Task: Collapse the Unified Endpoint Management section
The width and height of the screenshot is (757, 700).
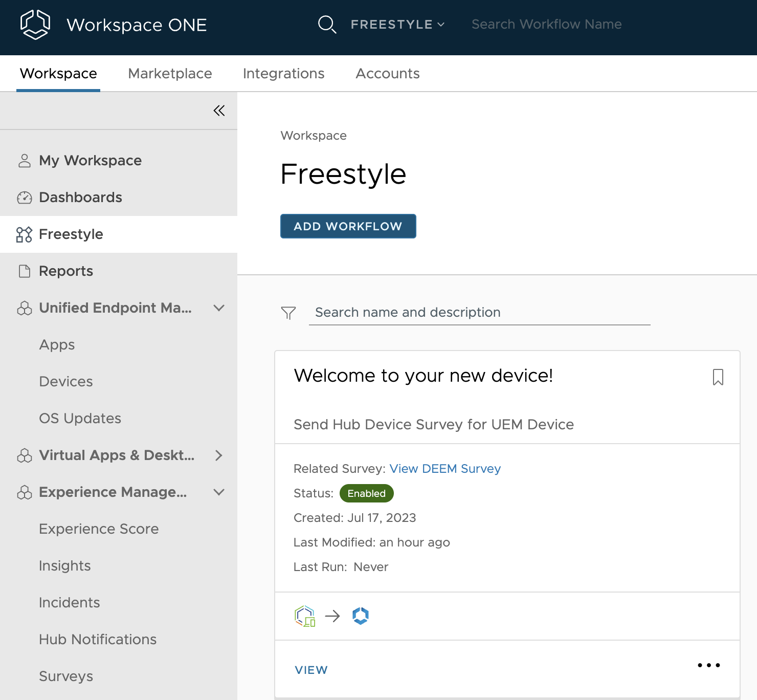Action: 219,308
